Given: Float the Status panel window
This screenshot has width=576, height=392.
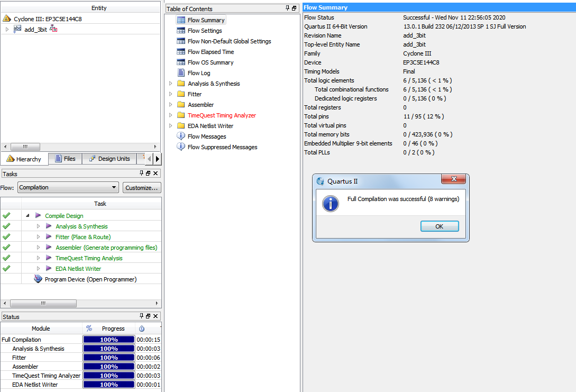Looking at the screenshot, I should point(149,316).
